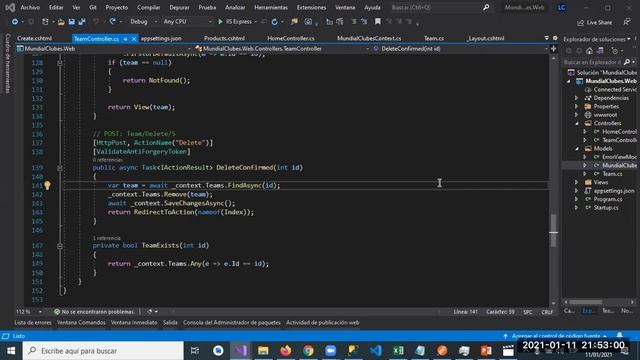Pin the TeamController.cs tab
Image resolution: width=640 pixels, height=360 pixels.
(x=125, y=39)
